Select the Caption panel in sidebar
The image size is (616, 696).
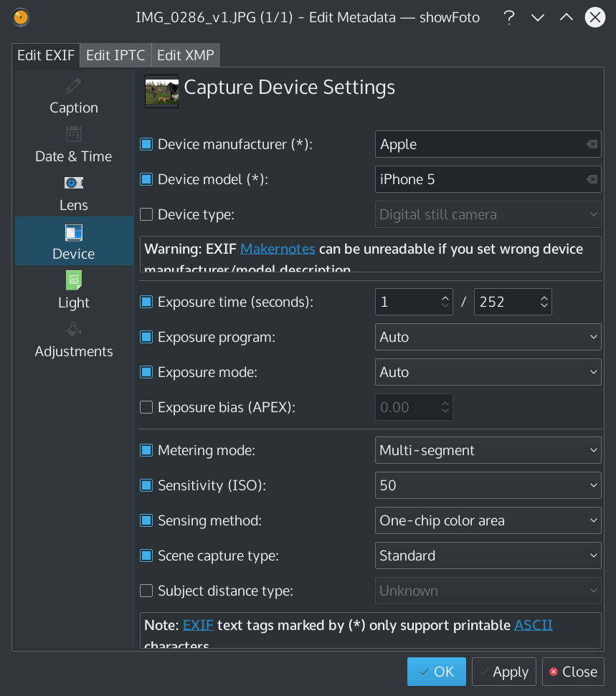click(x=73, y=97)
